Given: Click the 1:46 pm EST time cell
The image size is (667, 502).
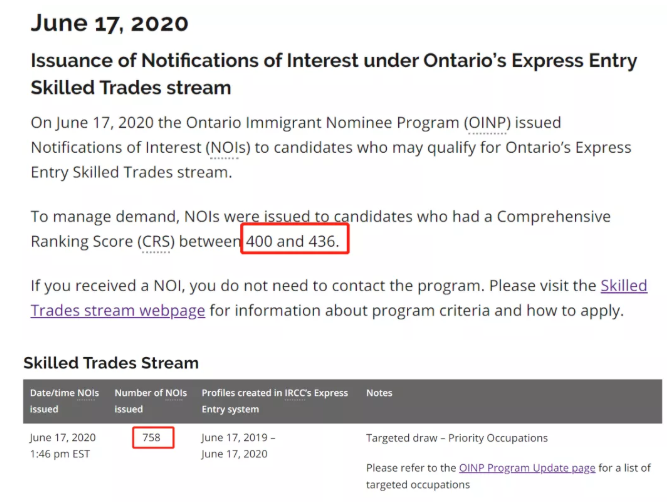Looking at the screenshot, I should click(x=60, y=454).
